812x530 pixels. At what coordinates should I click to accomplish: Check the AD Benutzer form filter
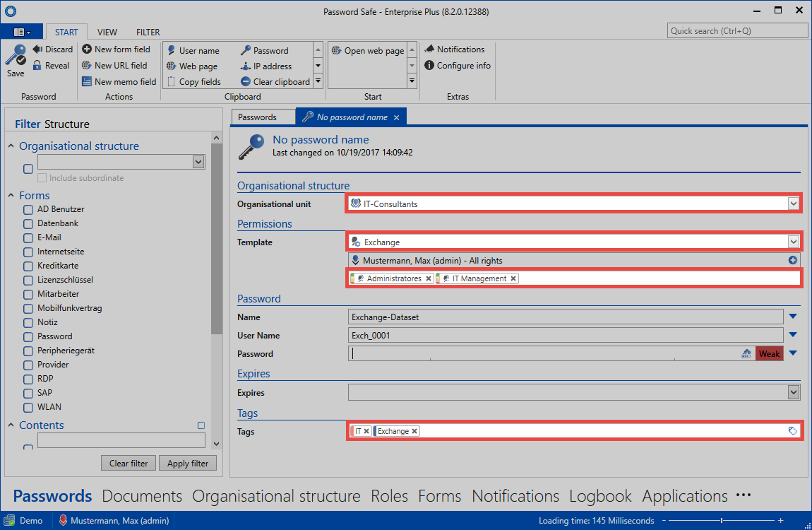(x=28, y=209)
